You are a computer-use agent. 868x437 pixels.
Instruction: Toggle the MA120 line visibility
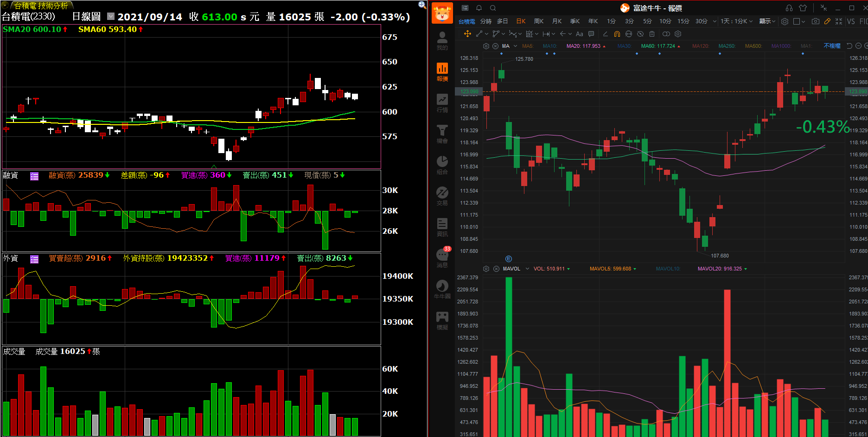700,46
